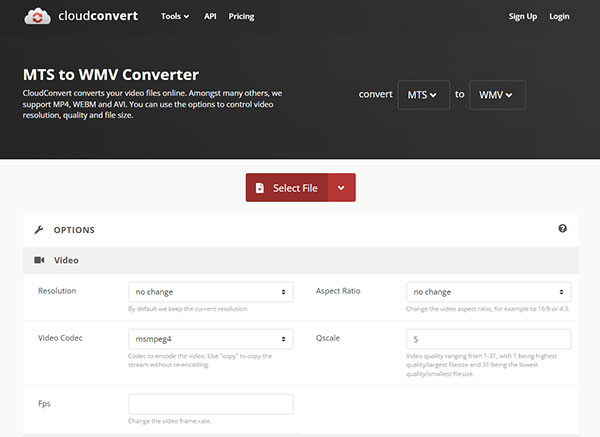
Task: Click the CloudConvert cloud logo icon
Action: coord(37,16)
